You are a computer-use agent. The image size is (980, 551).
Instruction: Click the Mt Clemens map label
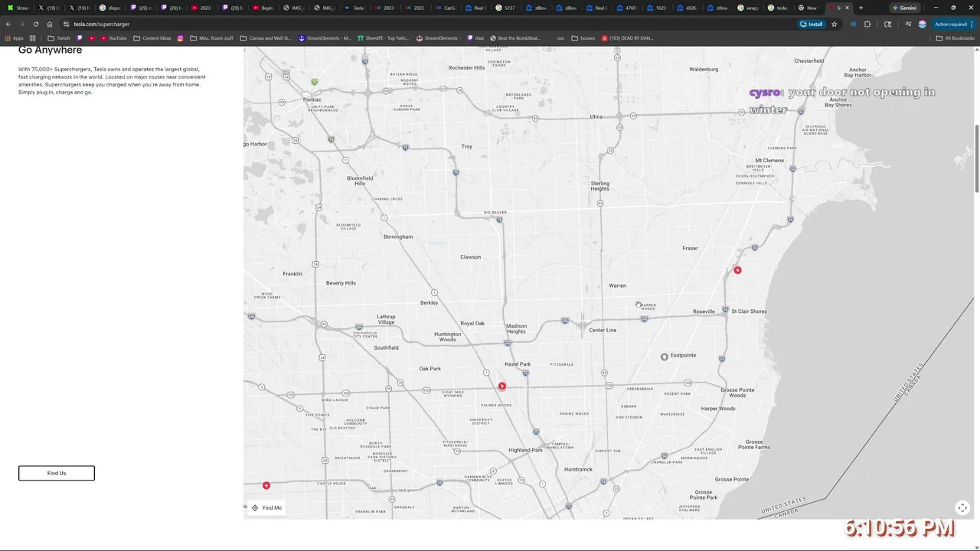769,161
